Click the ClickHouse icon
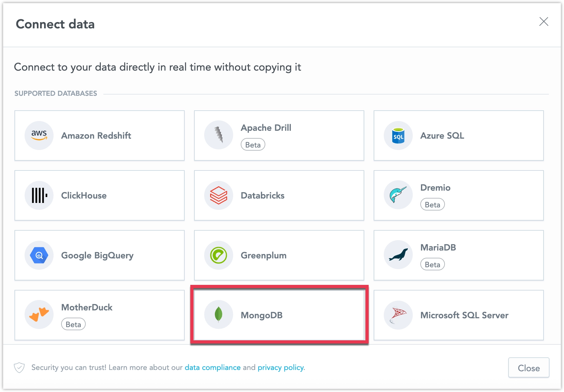 [x=39, y=195]
